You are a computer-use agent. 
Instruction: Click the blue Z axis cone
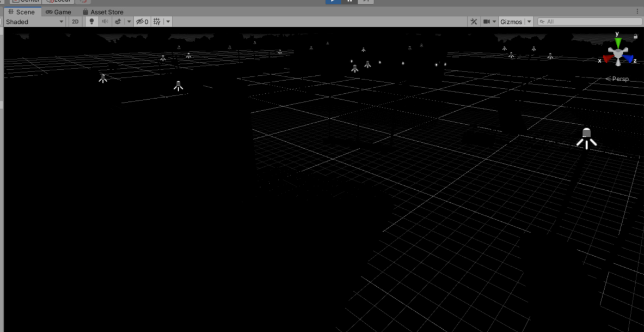tap(629, 58)
